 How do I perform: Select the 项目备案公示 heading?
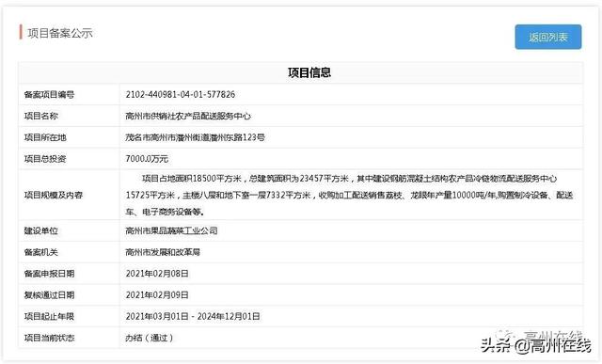[60, 33]
